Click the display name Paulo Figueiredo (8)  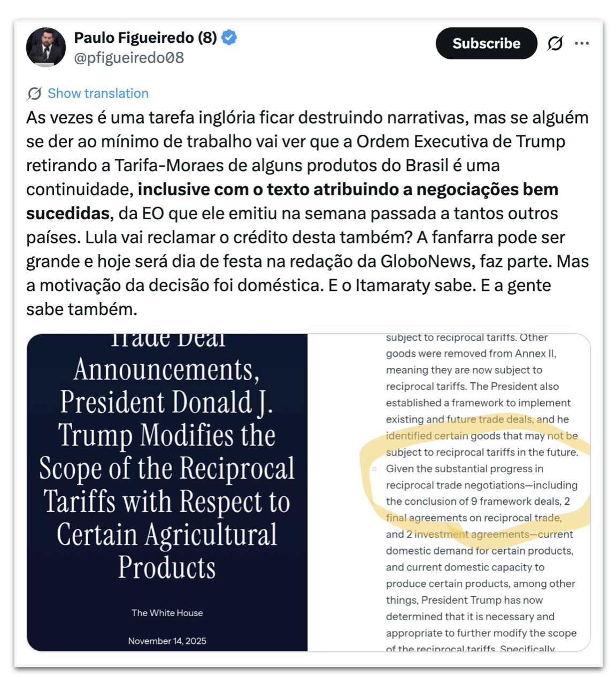(145, 37)
